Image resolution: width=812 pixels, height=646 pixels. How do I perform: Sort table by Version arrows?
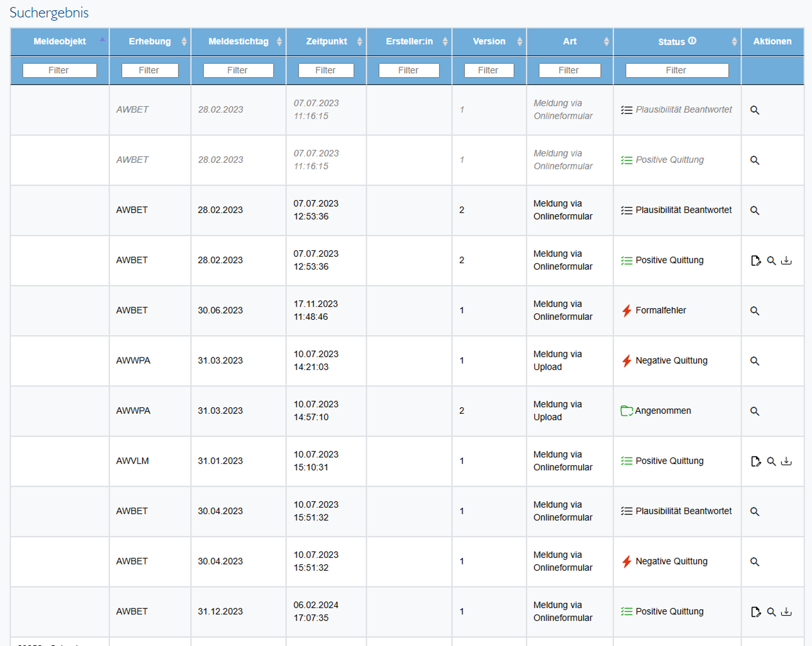[519, 42]
